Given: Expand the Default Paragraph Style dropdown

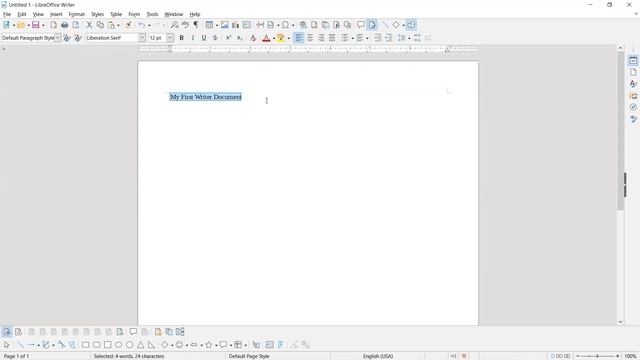Looking at the screenshot, I should point(58,38).
